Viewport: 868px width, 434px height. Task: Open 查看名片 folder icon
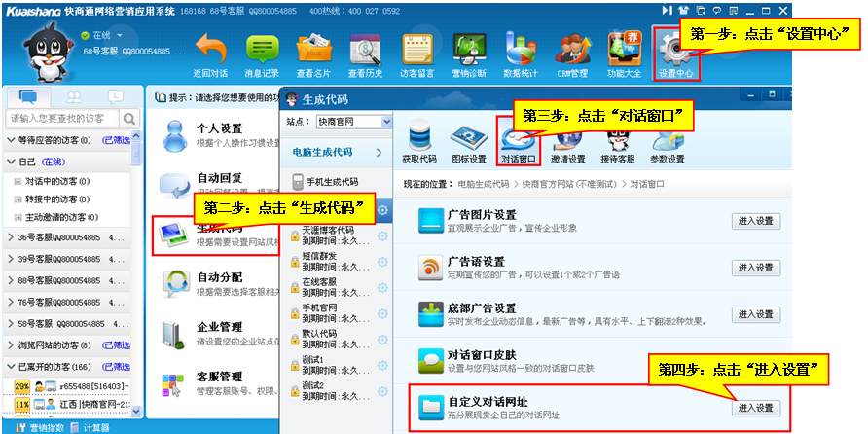[x=313, y=49]
